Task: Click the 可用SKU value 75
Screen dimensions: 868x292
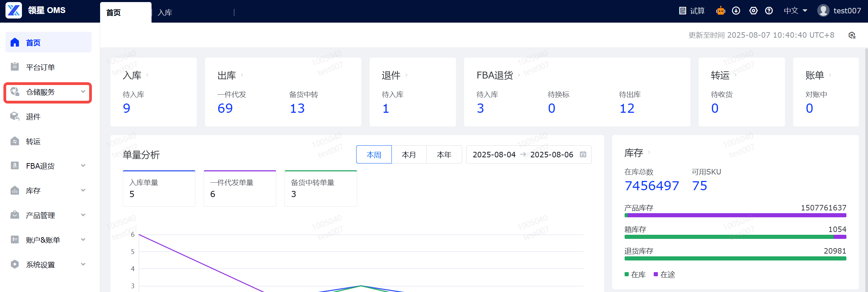Action: click(x=700, y=186)
